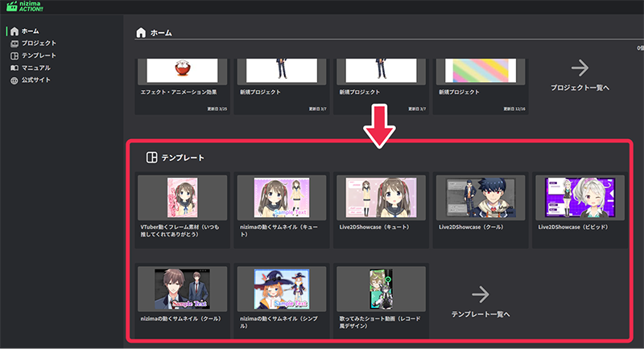644x349 pixels.
Task: Open マニュアル in the sidebar
Action: click(36, 68)
